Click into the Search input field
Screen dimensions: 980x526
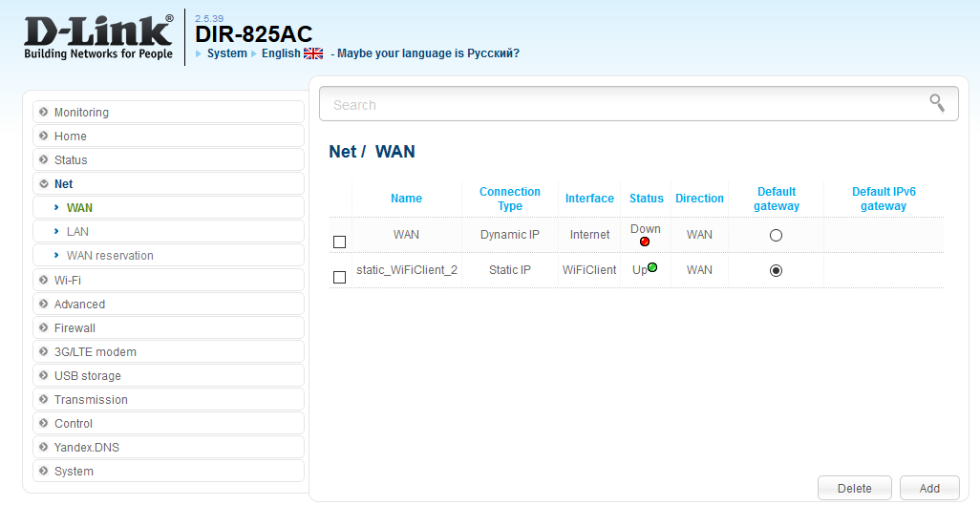[x=621, y=105]
